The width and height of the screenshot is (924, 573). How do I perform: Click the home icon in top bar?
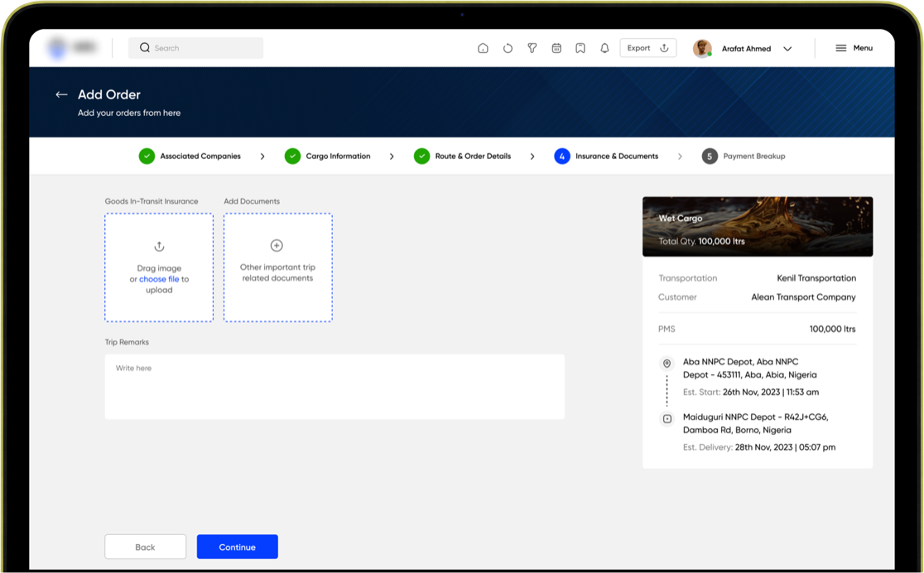[483, 48]
